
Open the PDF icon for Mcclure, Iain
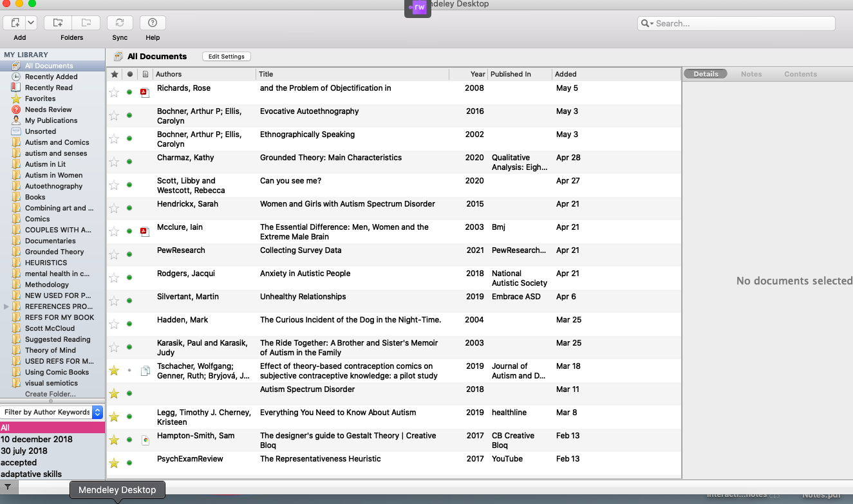(x=145, y=231)
